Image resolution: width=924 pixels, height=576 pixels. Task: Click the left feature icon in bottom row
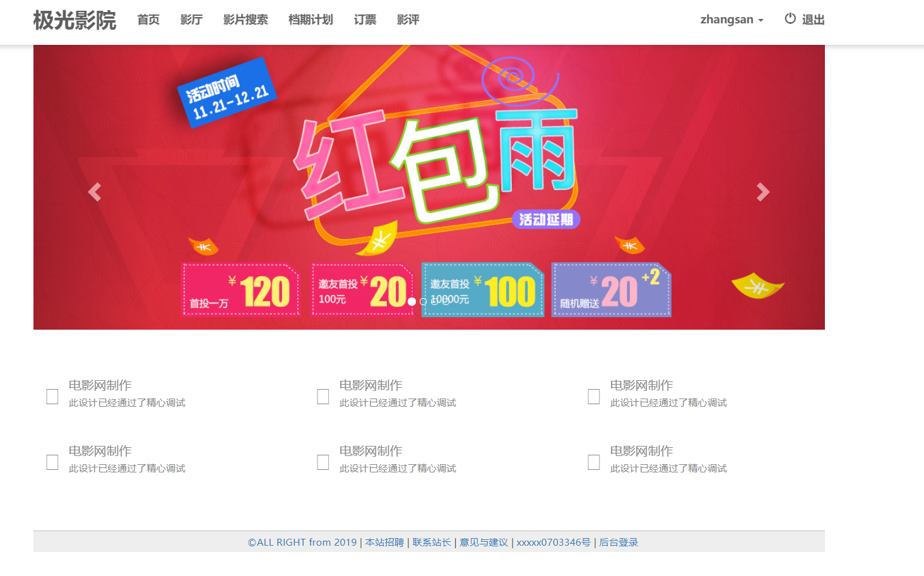[x=52, y=462]
